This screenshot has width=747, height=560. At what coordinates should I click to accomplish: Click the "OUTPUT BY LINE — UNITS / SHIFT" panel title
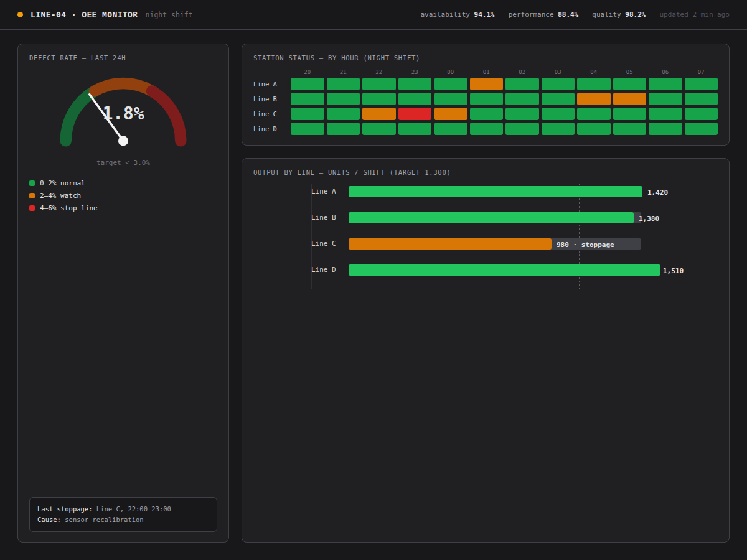coord(352,172)
